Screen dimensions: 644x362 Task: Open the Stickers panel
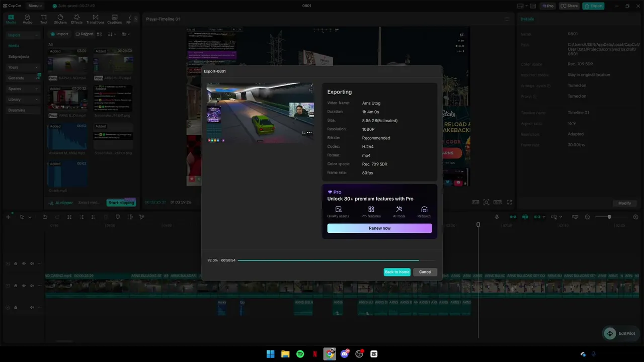[60, 19]
